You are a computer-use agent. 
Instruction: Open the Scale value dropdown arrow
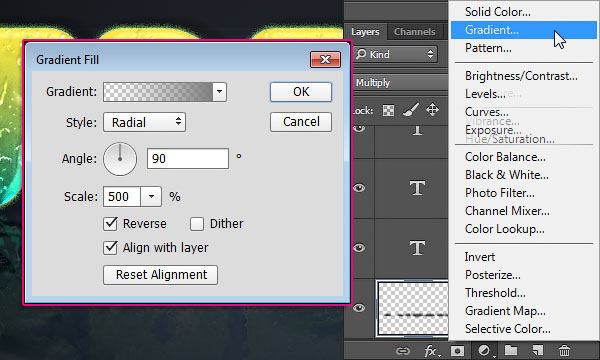(x=151, y=197)
